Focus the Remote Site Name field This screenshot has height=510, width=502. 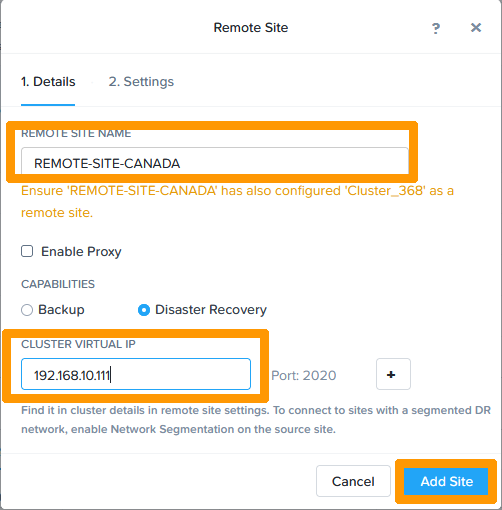click(215, 161)
